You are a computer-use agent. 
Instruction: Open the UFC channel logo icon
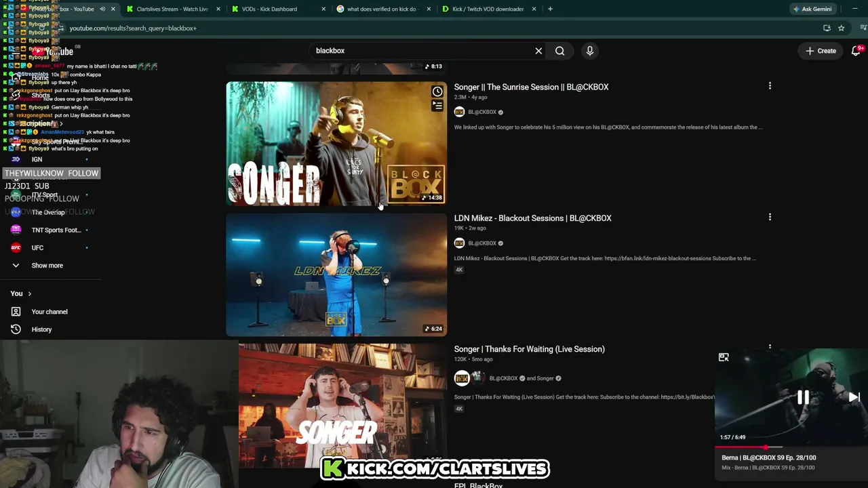point(16,247)
